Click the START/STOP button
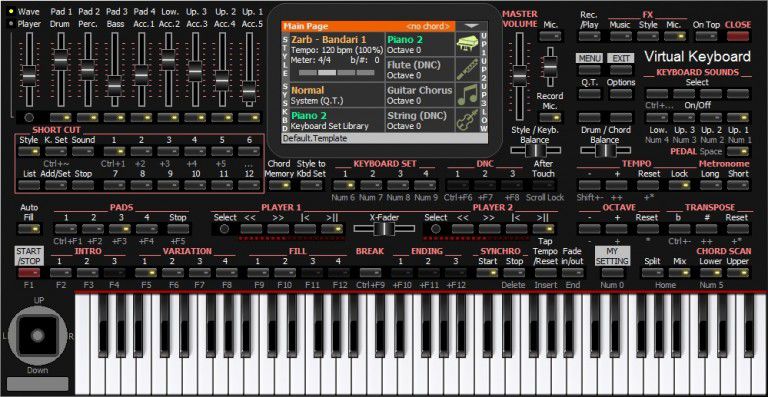The height and width of the screenshot is (397, 768). pyautogui.click(x=29, y=256)
